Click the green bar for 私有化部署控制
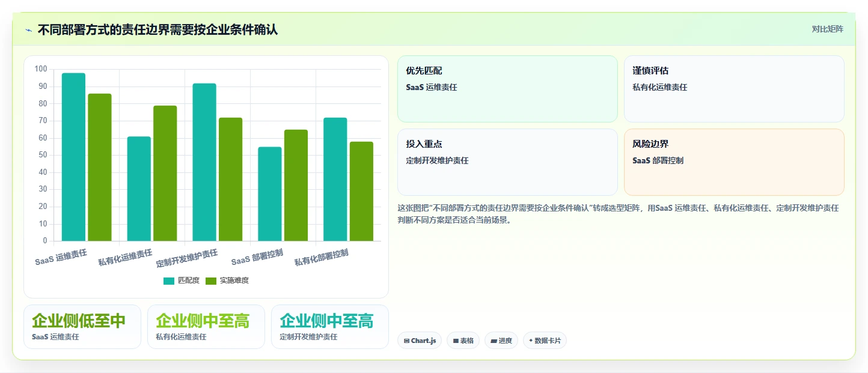 (362, 191)
